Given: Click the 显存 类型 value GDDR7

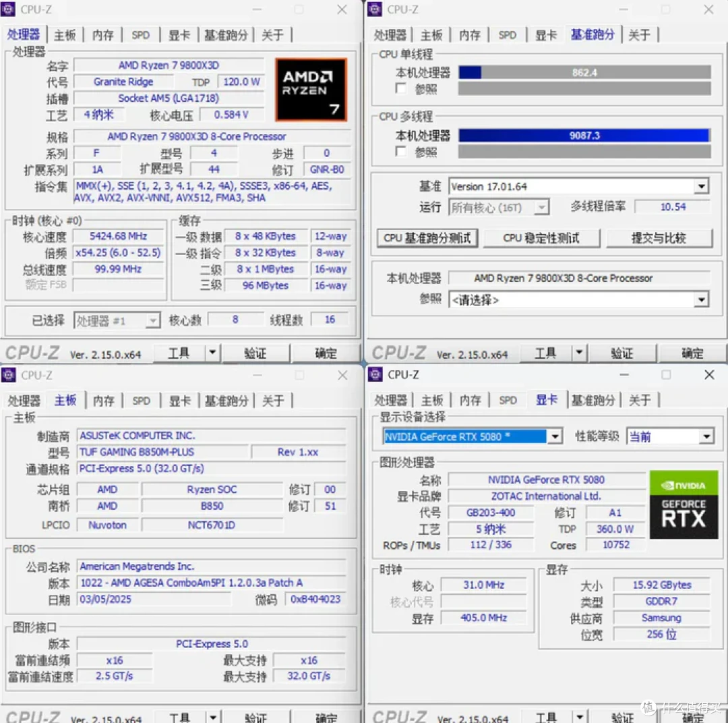Looking at the screenshot, I should coord(662,601).
